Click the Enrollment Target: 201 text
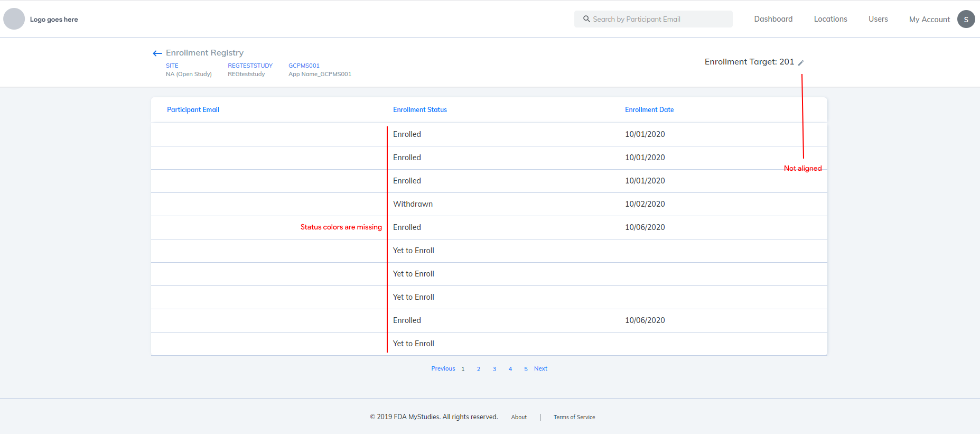The image size is (980, 434). 749,62
